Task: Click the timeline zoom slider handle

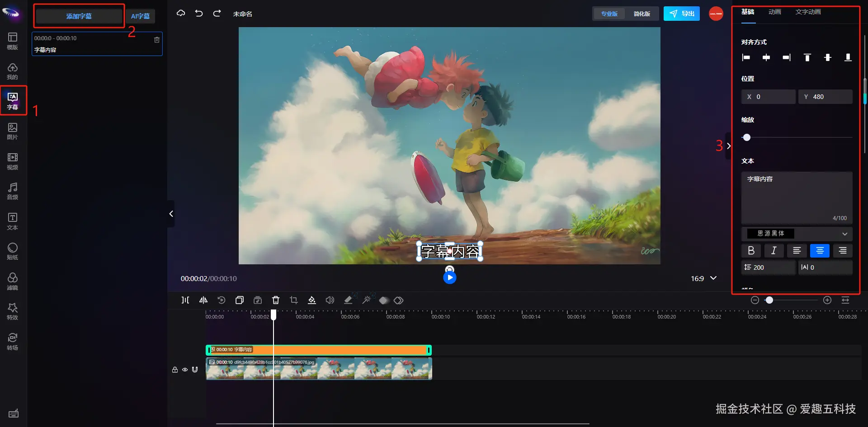Action: (769, 300)
